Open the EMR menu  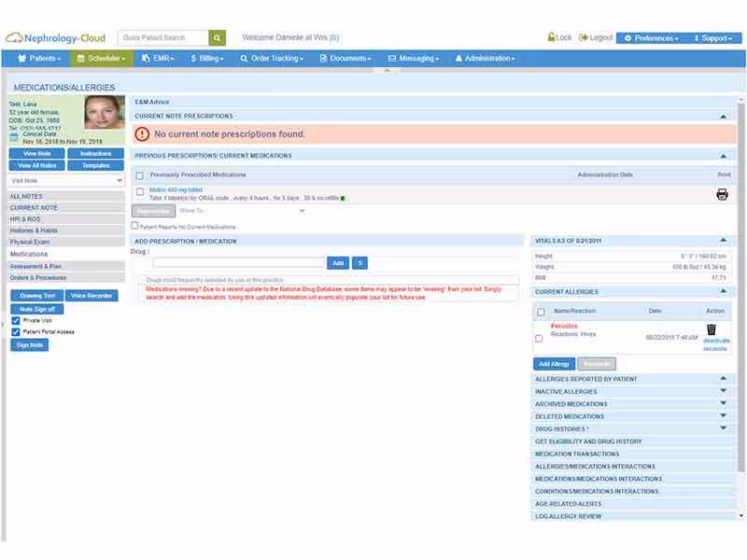pyautogui.click(x=158, y=58)
